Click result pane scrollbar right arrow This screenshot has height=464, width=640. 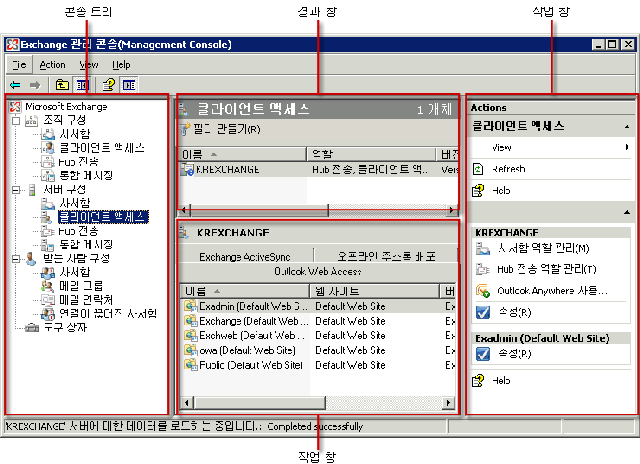tap(451, 210)
